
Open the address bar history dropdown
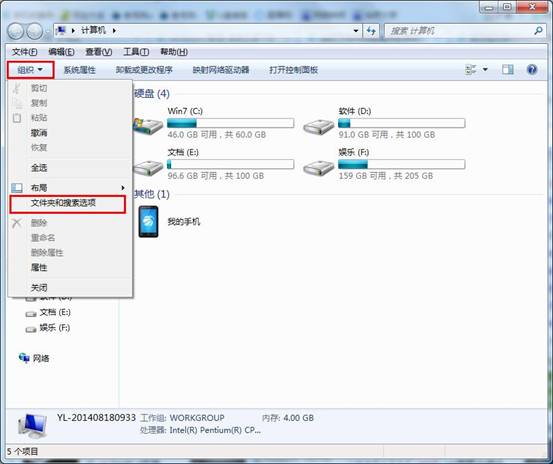[x=356, y=31]
